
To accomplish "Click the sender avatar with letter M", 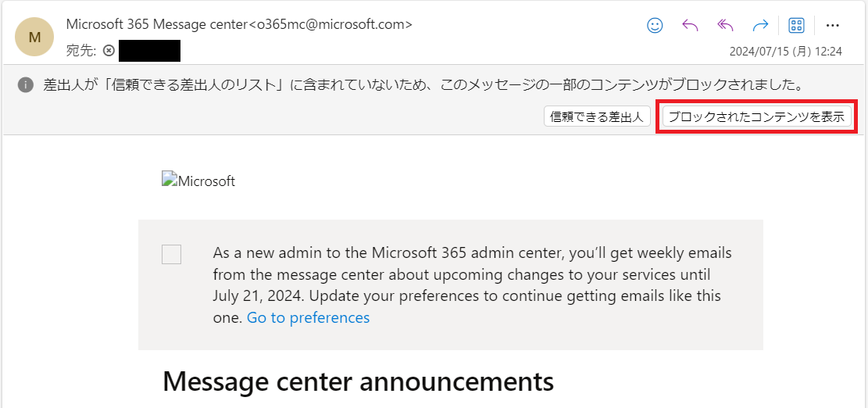I will coord(34,37).
